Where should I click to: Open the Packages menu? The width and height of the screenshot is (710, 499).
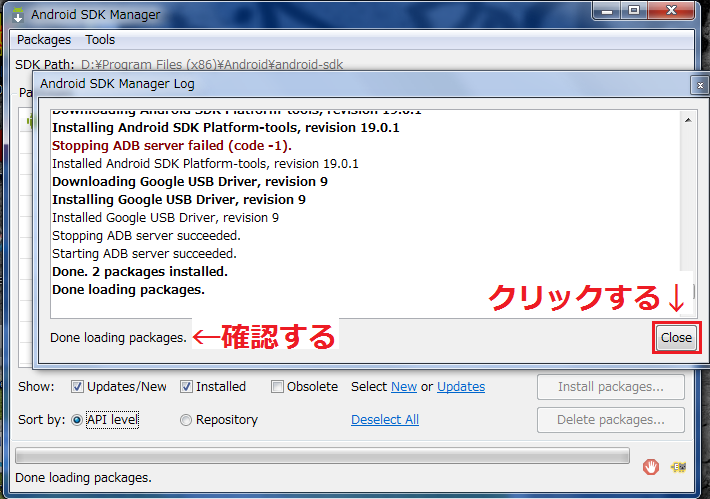pyautogui.click(x=44, y=40)
